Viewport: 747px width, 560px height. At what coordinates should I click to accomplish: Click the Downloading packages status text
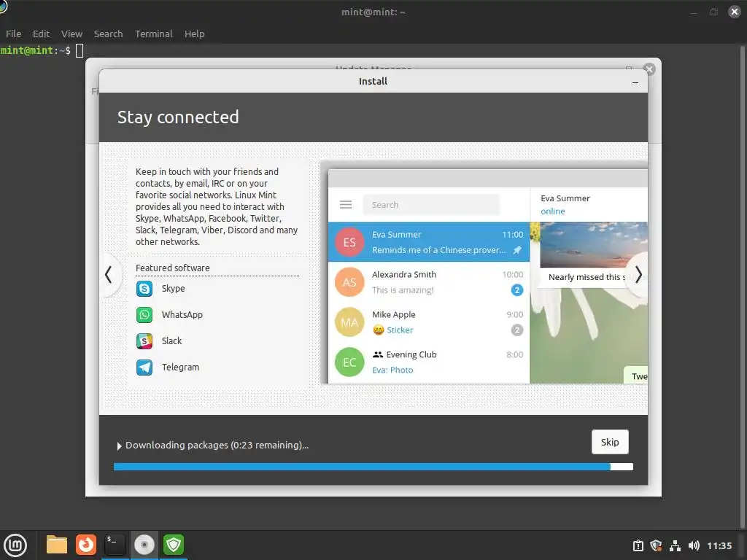(x=217, y=446)
